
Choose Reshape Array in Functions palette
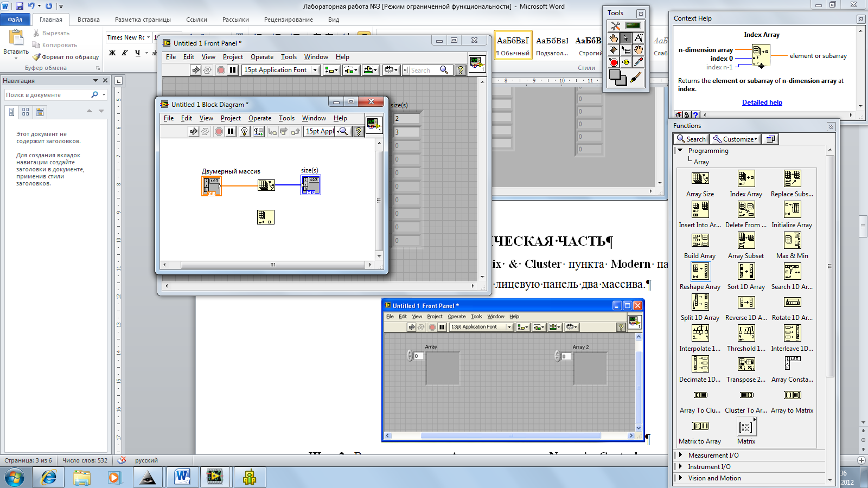[x=700, y=271]
